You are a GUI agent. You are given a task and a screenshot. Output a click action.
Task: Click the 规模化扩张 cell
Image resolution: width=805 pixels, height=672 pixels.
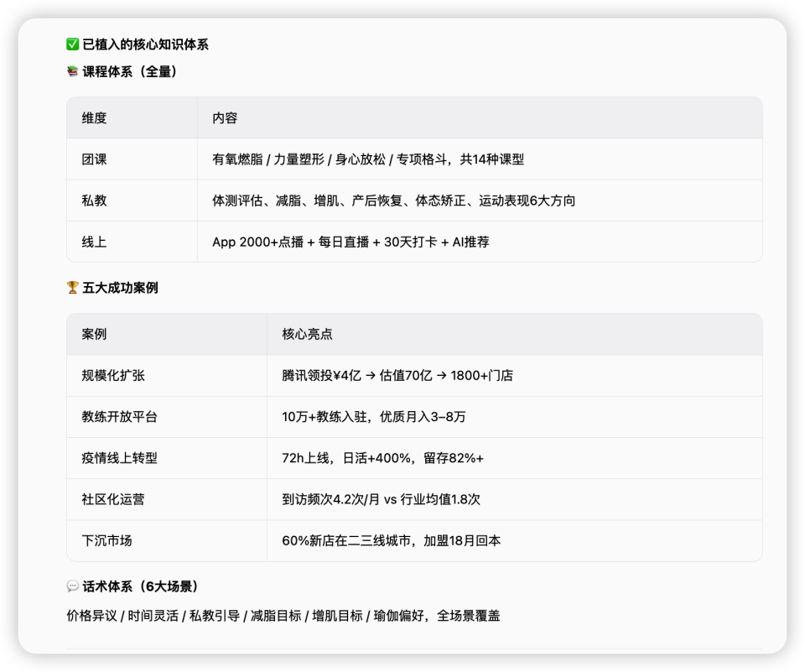pyautogui.click(x=167, y=376)
